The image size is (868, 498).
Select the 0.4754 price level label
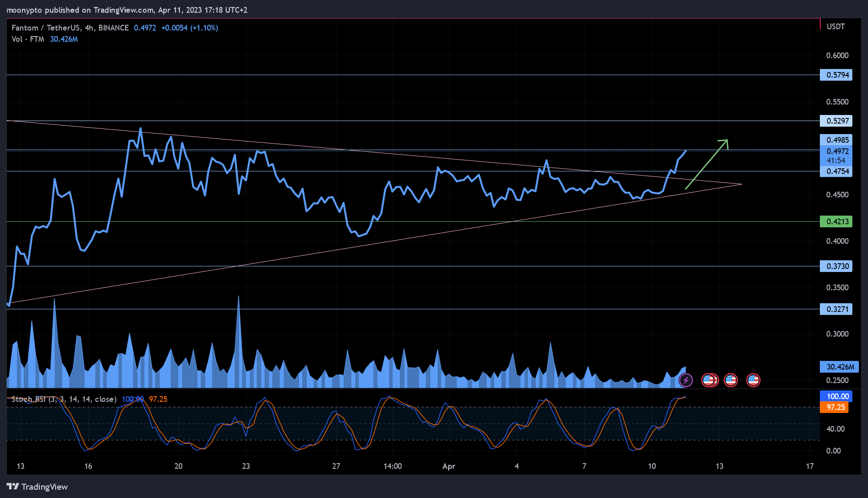[x=836, y=171]
